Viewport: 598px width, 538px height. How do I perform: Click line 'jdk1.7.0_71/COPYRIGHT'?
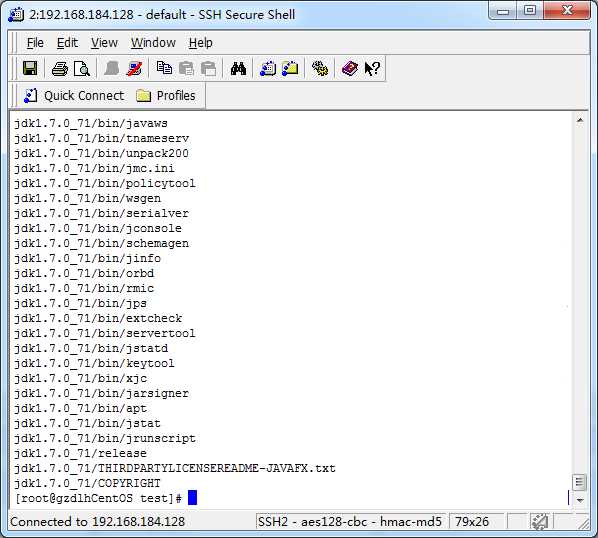click(x=87, y=483)
